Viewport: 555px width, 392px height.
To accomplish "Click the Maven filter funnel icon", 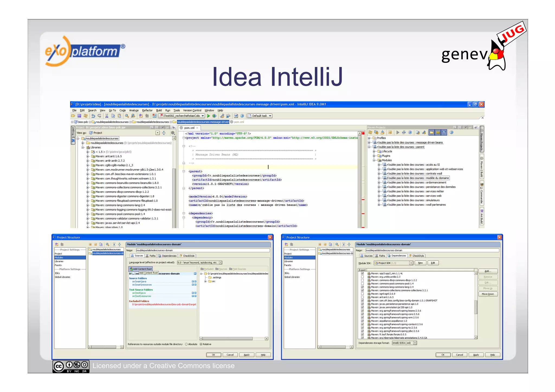I will (x=444, y=132).
